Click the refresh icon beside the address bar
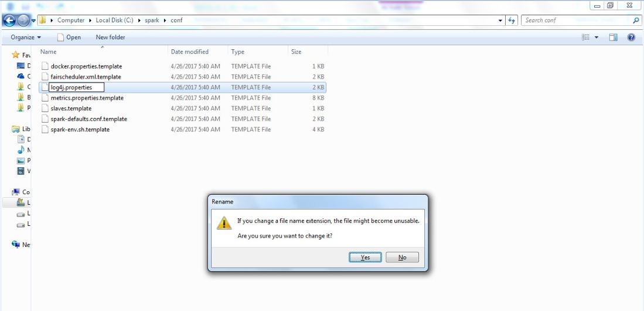 (x=512, y=20)
